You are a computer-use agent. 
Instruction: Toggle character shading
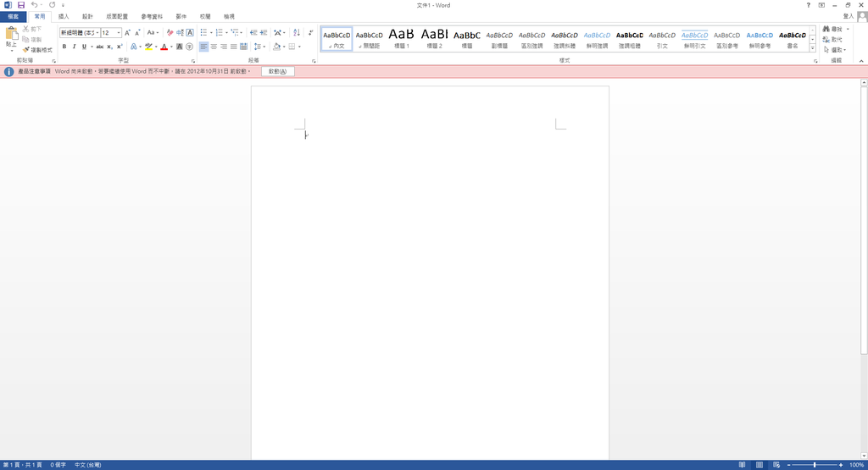point(180,47)
